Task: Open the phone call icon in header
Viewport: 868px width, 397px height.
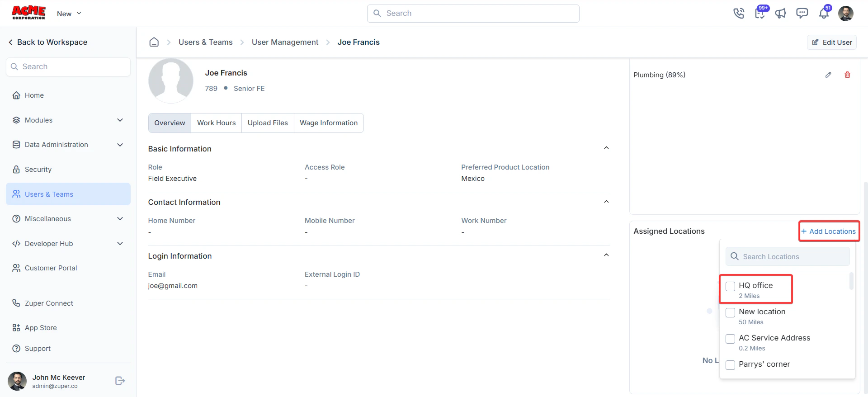Action: (x=739, y=14)
